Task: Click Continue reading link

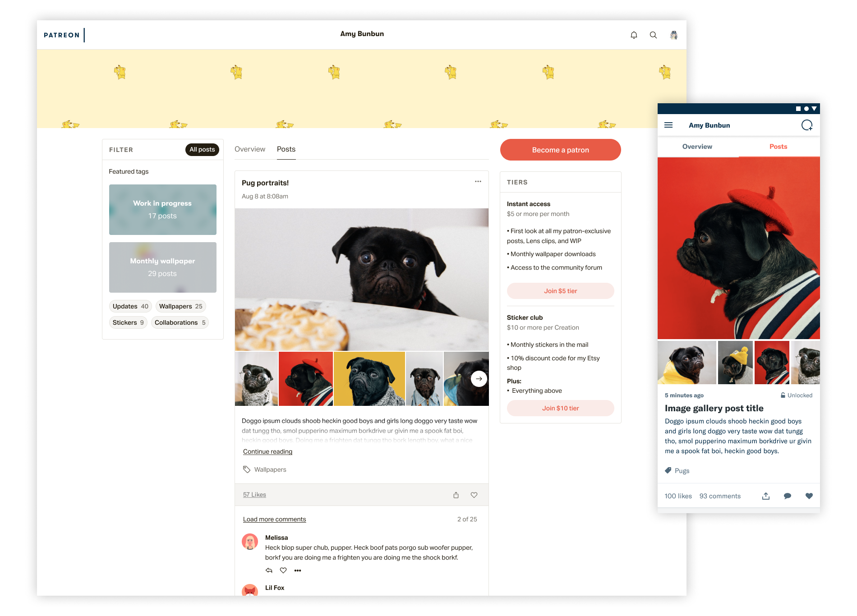Action: 268,451
